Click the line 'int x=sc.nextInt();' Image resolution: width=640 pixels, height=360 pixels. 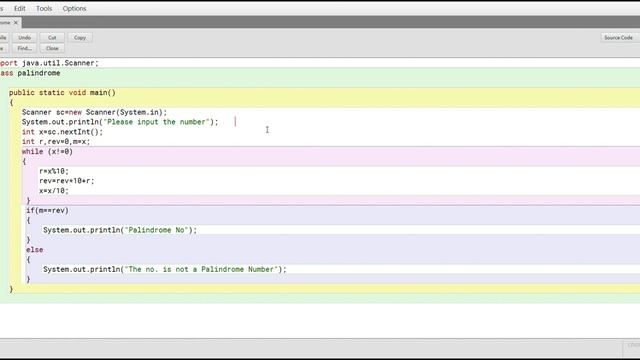click(62, 132)
